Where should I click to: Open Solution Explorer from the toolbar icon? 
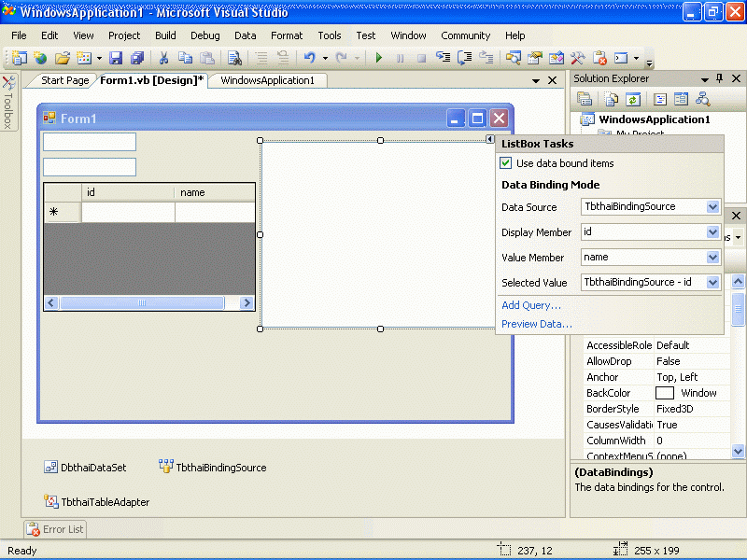click(x=513, y=58)
